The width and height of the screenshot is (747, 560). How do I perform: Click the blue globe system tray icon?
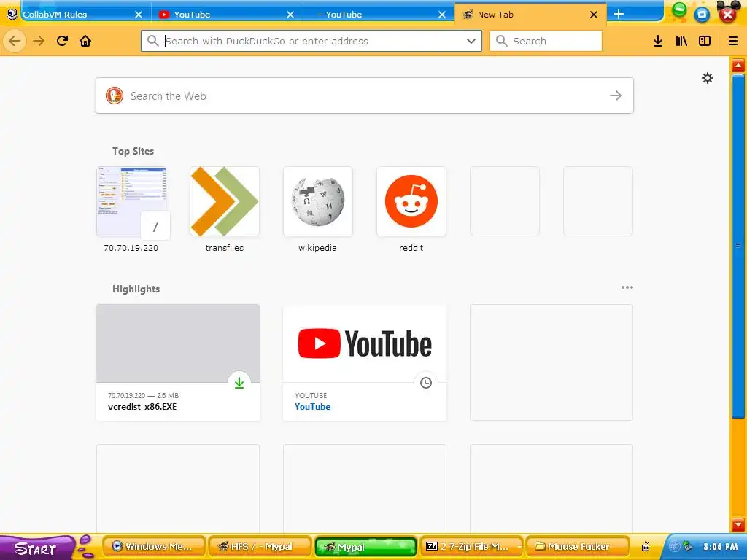point(674,547)
